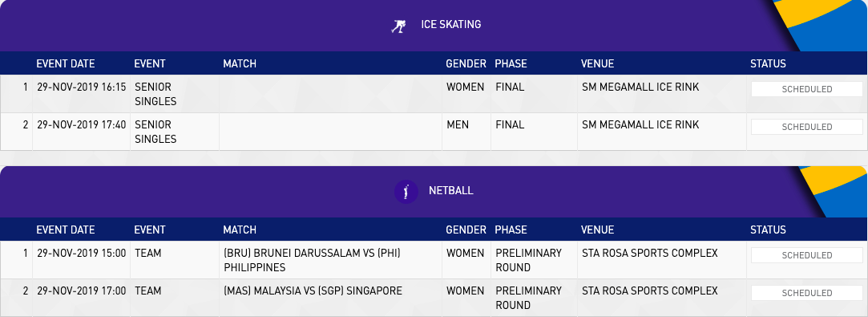
Task: Select the Event Date column header in Ice Skating
Action: (66, 63)
